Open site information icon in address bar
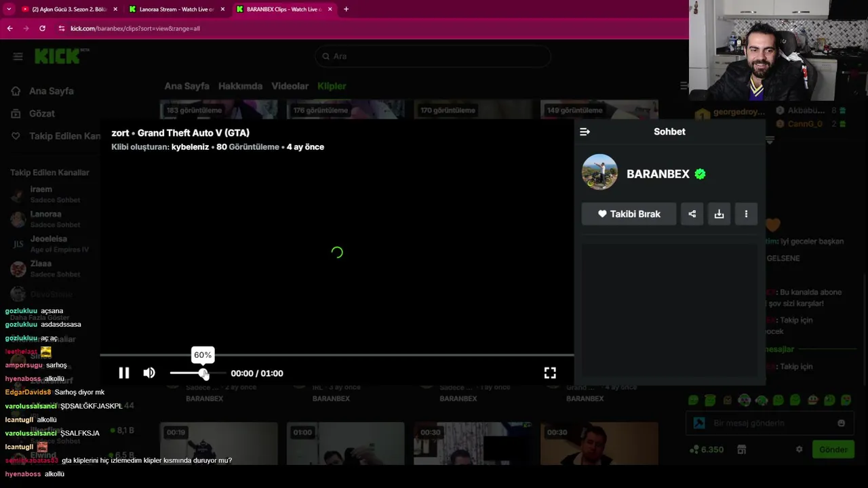Screen dimensions: 868x488 (62, 28)
